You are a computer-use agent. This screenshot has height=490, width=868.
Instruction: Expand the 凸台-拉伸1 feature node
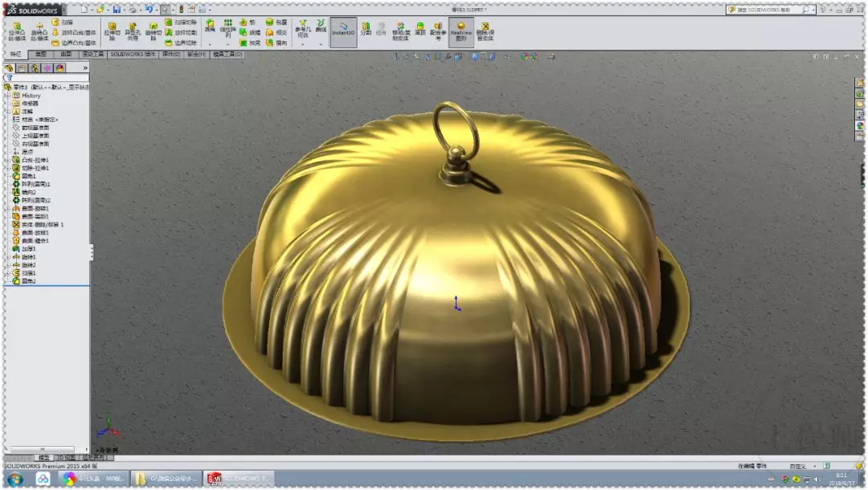[x=8, y=161]
